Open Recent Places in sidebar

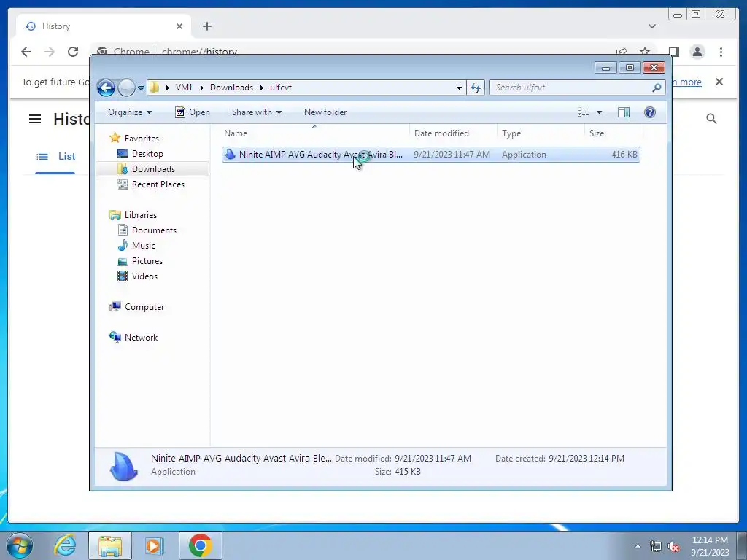pyautogui.click(x=158, y=184)
